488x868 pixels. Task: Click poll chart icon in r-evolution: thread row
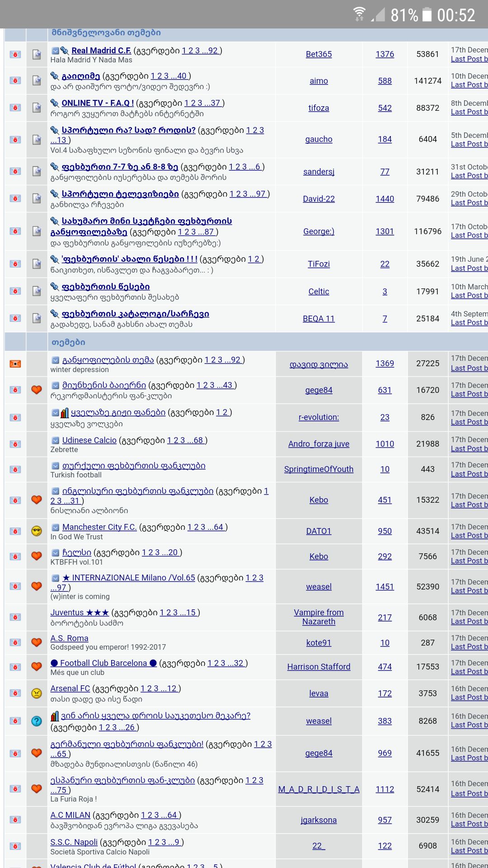[65, 413]
